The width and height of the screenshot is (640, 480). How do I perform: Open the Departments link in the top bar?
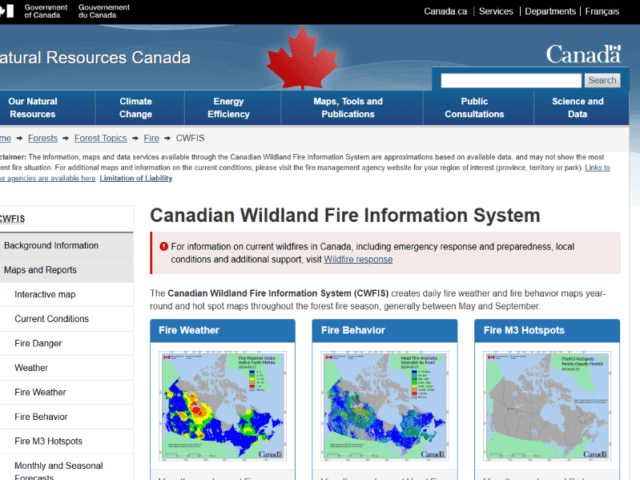[x=550, y=11]
